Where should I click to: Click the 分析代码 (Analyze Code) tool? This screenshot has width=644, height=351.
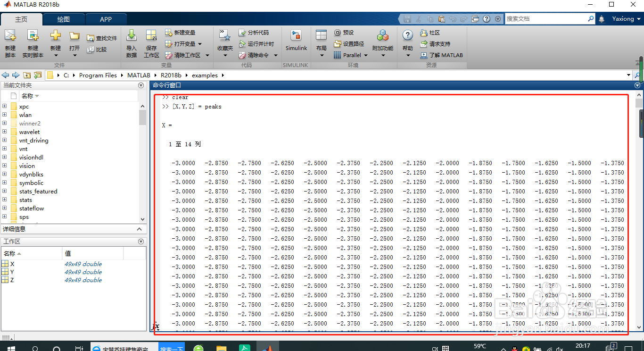pyautogui.click(x=254, y=33)
